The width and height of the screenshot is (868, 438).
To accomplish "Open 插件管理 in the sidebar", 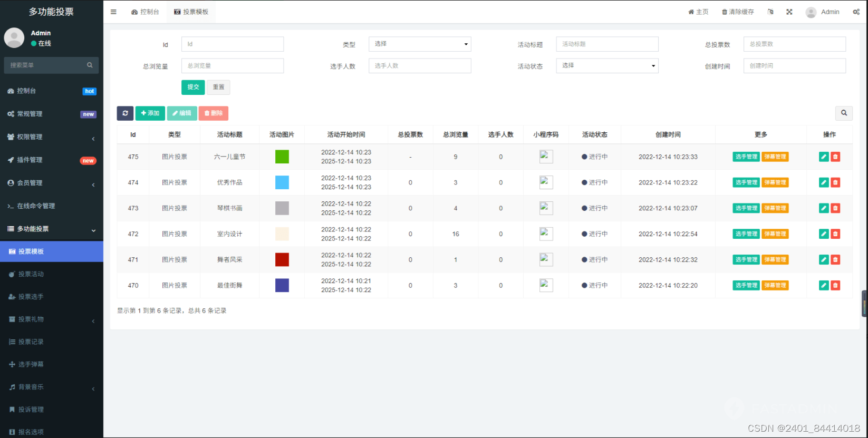I will pos(52,160).
